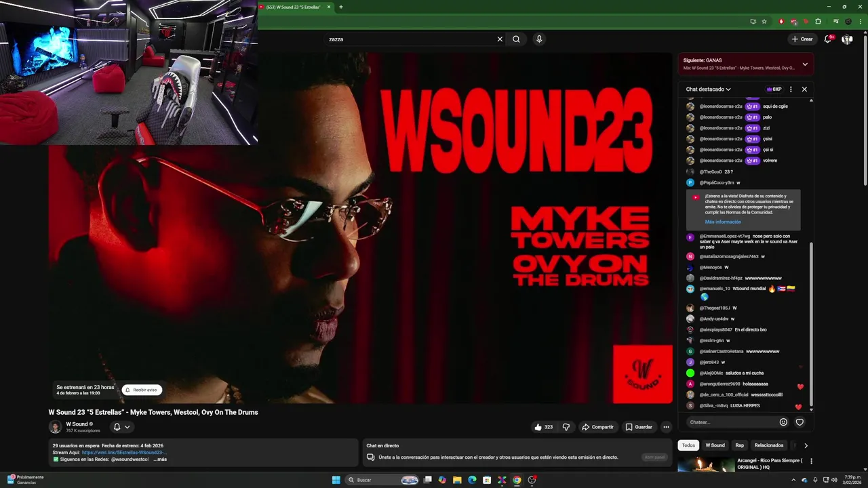
Task: Open Chrome extensions puzzle icon
Action: 818,21
